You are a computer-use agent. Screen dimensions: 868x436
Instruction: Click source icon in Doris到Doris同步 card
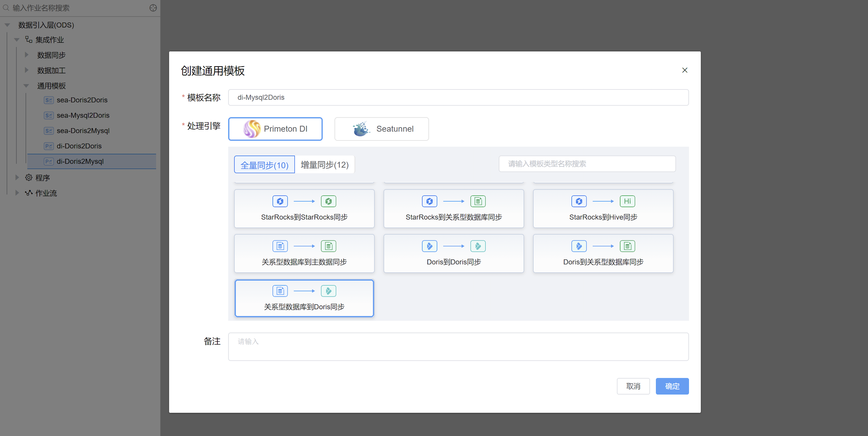[429, 246]
